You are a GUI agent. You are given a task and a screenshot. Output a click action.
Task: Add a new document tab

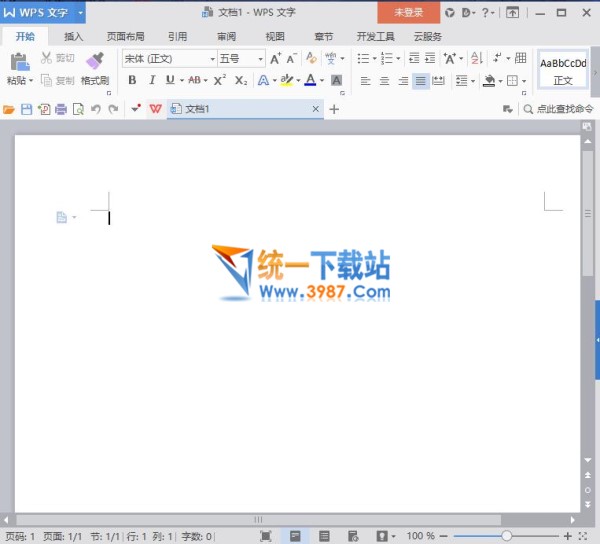pos(334,109)
